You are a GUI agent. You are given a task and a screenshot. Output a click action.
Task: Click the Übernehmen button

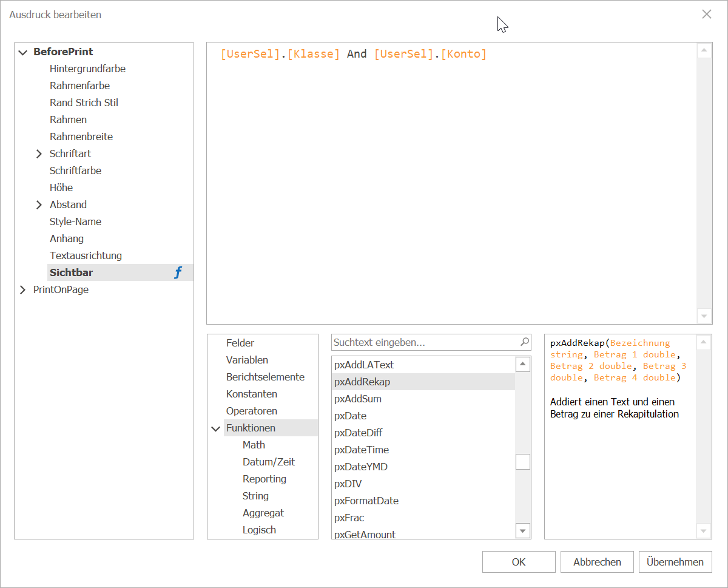(x=675, y=562)
